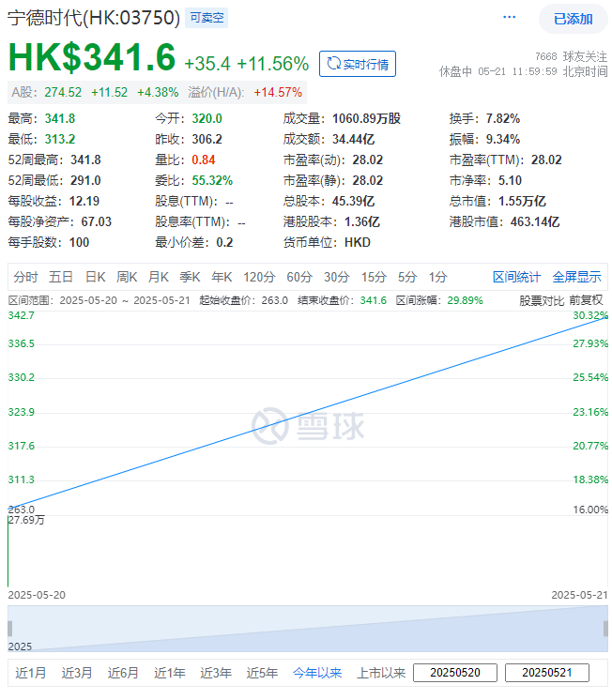Open 股票对比 comparison
Viewport: 612px width, 700px height.
coord(542,300)
